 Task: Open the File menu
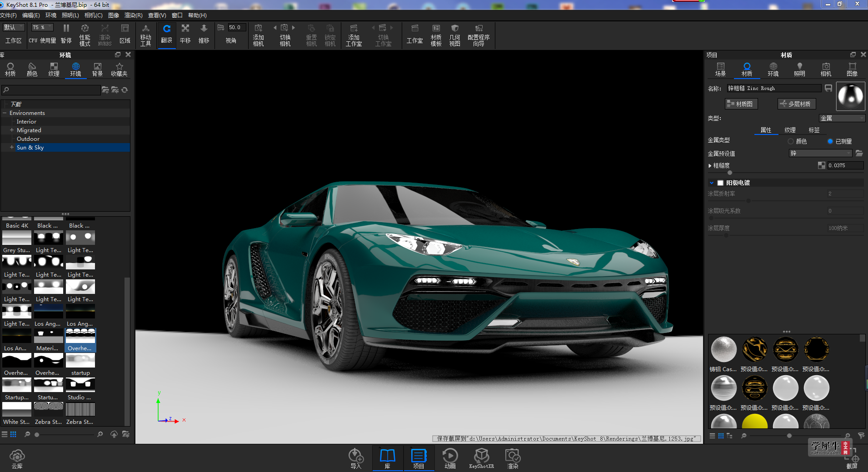9,15
